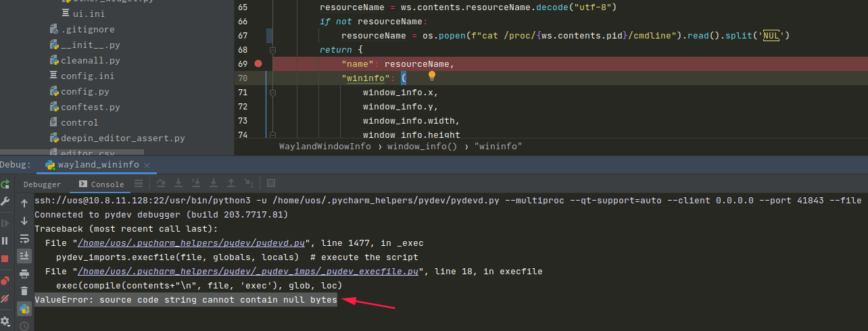Open View Breakpoints with the double red dots

tap(5, 280)
